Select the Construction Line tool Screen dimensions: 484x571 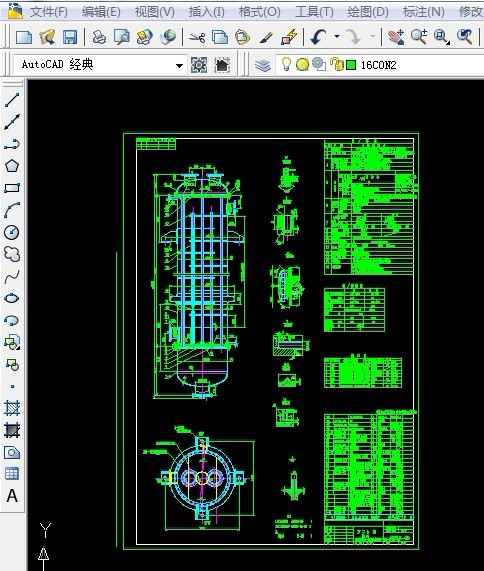coord(12,122)
